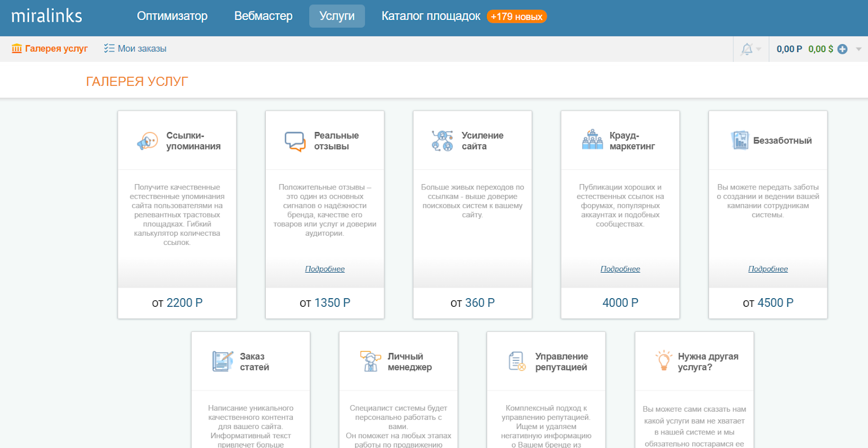
Task: Click the Беззаботный report icon
Action: (x=739, y=140)
